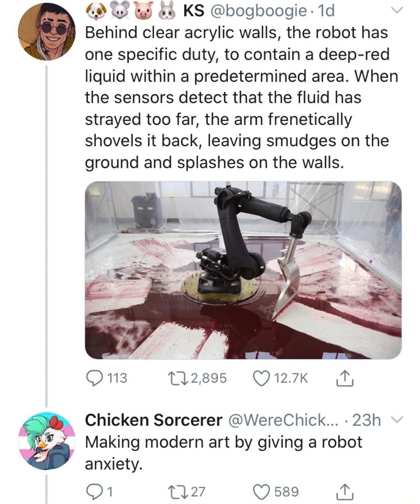Open the robot arm photo

(243, 270)
